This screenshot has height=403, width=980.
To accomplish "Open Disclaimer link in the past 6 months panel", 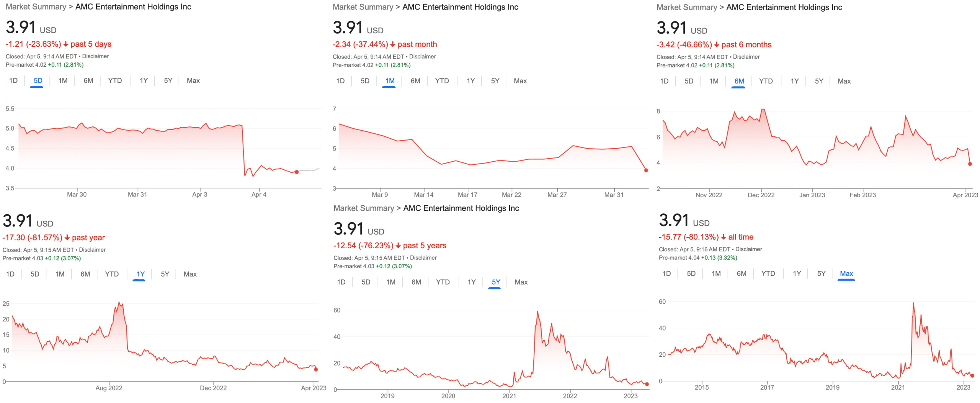I will (746, 57).
